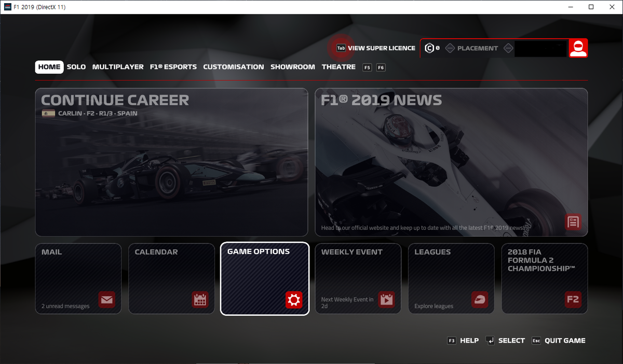Image resolution: width=623 pixels, height=364 pixels.
Task: Switch to the SOLO tab
Action: [76, 67]
